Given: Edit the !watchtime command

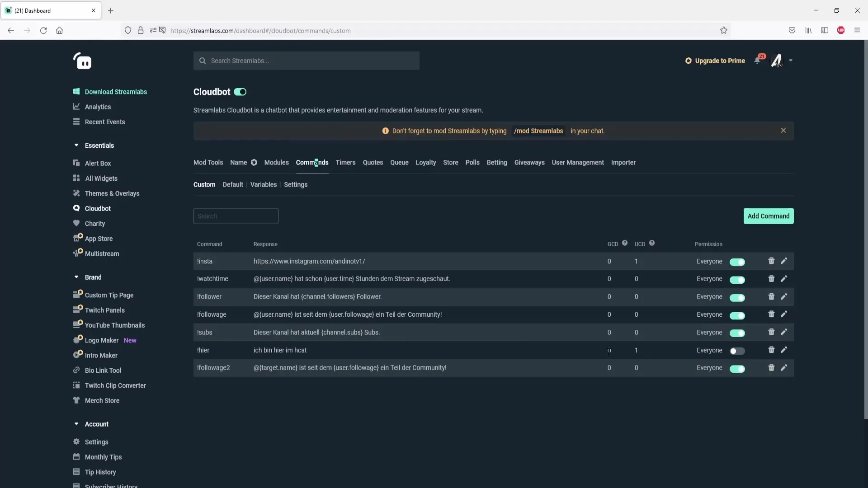Looking at the screenshot, I should (784, 279).
